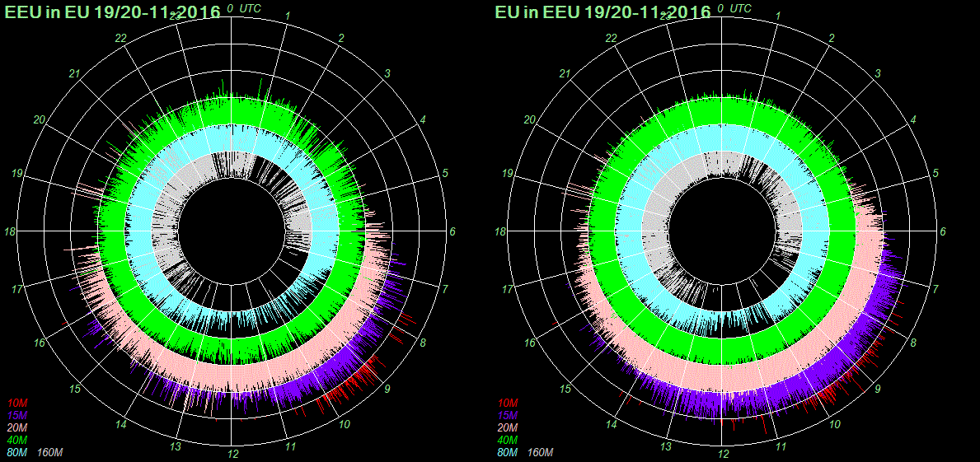Click hour 12 label at bottom of right chart
This screenshot has width=980, height=462.
(724, 454)
